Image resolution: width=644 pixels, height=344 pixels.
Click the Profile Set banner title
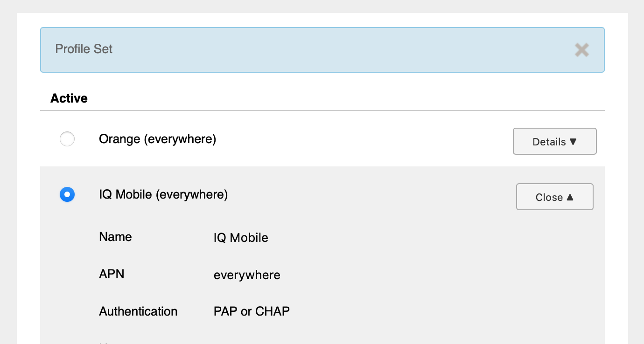pos(84,49)
